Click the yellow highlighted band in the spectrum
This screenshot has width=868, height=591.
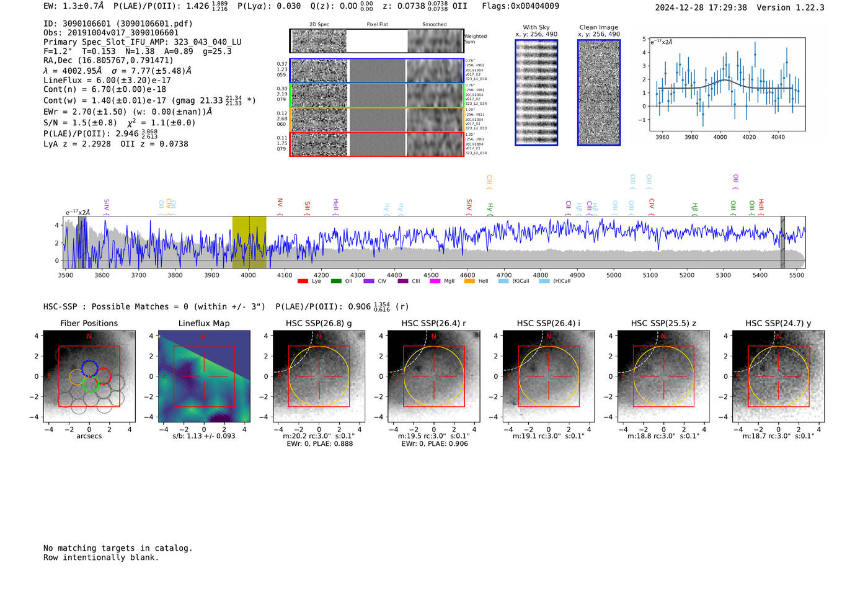click(249, 242)
